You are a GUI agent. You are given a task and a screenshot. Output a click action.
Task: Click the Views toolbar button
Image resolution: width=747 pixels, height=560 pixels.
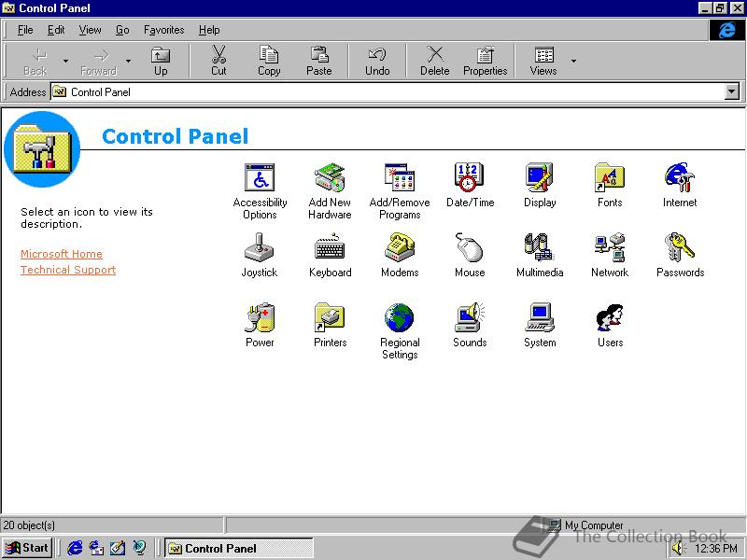click(x=543, y=61)
